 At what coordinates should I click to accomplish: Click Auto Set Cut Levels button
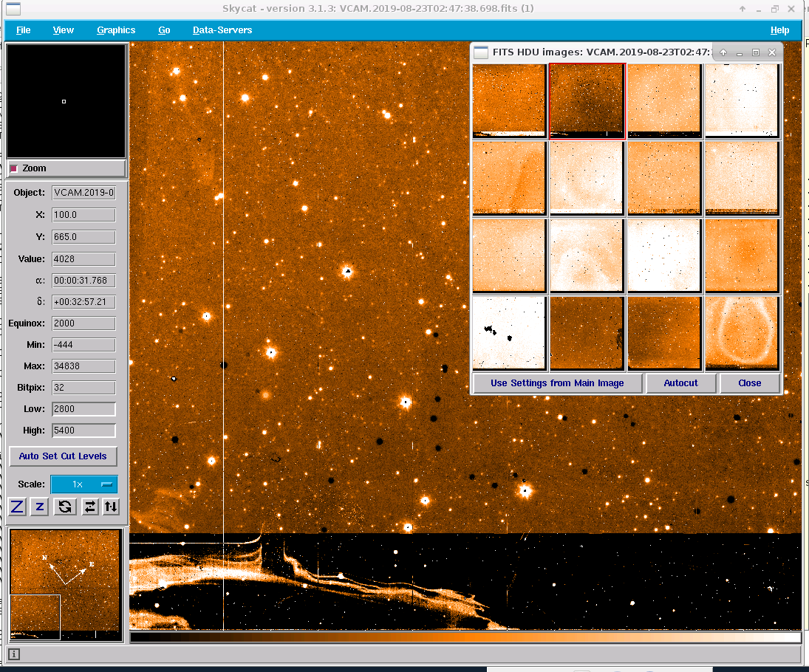(x=63, y=456)
